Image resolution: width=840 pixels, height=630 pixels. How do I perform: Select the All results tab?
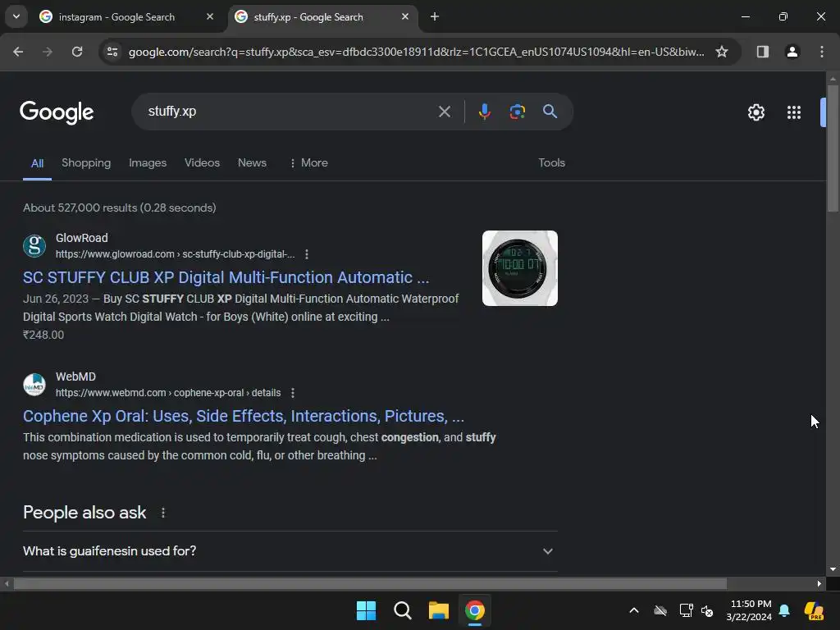tap(37, 163)
